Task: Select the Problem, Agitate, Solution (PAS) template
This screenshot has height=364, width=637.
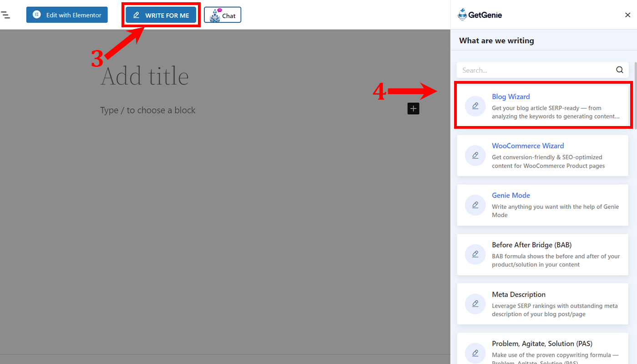Action: tap(542, 349)
